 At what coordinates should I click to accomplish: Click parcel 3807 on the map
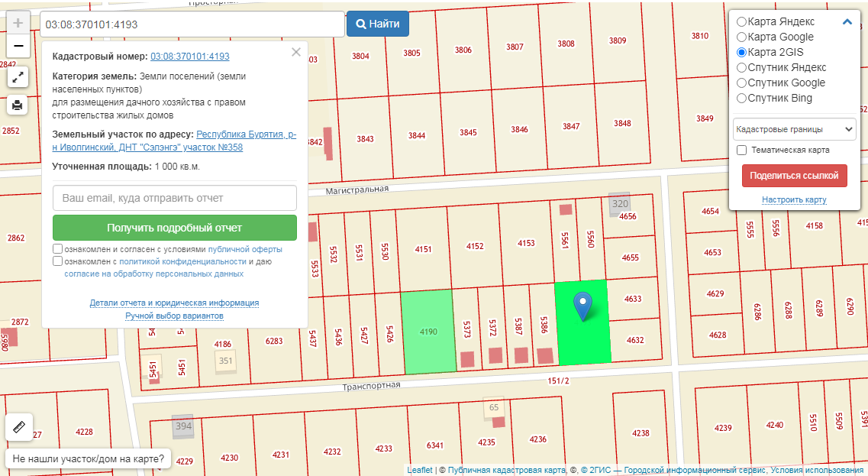515,47
